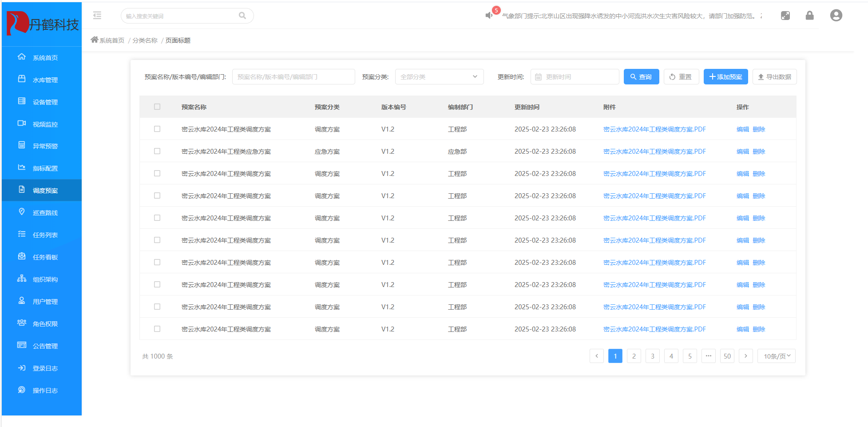Open the notifications speaker icon with badge 5
This screenshot has width=868, height=427.
pos(489,16)
